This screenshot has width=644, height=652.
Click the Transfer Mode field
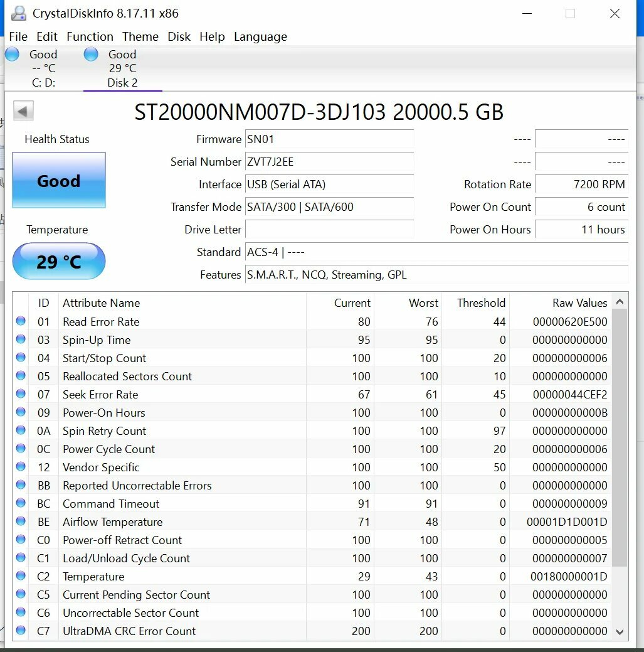coord(329,206)
